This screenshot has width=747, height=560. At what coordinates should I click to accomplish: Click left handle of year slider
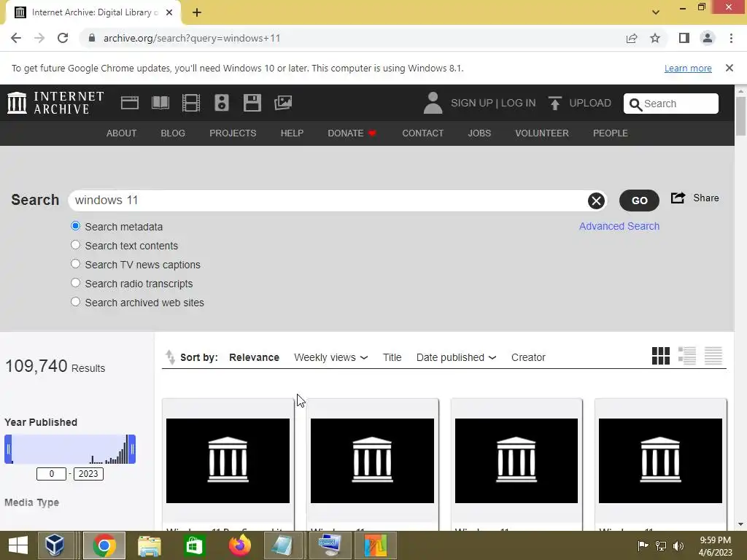8,449
